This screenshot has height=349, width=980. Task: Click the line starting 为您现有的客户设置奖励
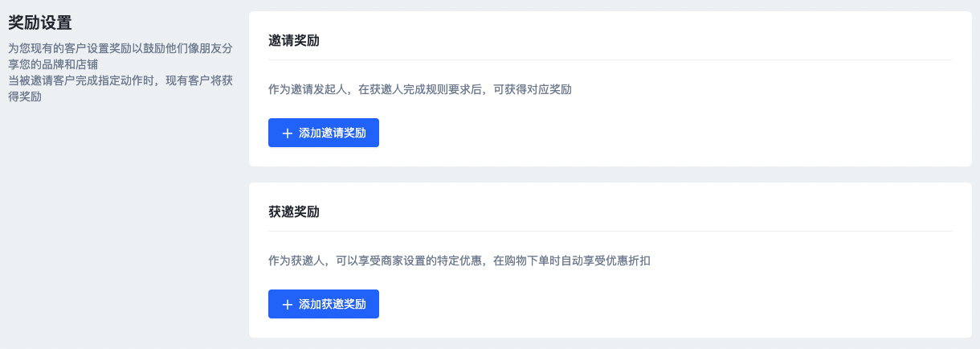120,48
